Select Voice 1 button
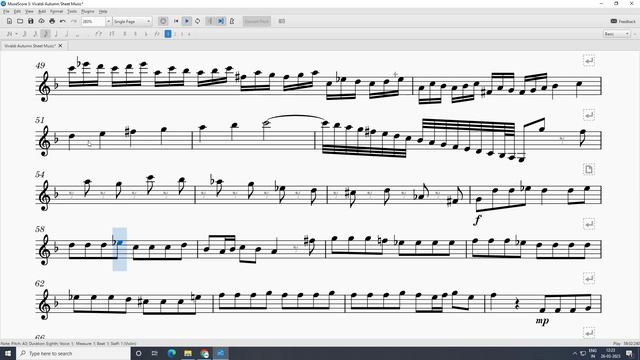The image size is (640, 360). click(x=168, y=34)
